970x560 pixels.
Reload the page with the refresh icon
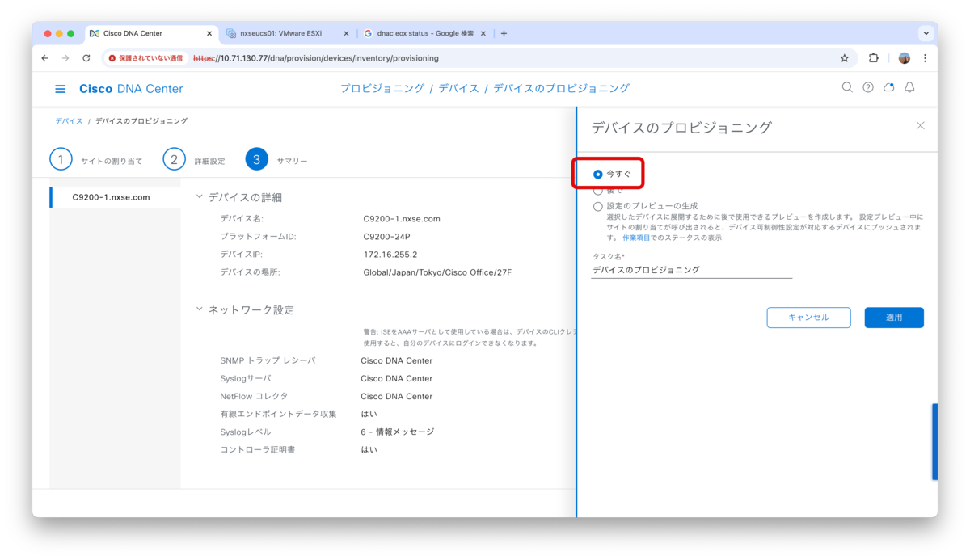point(86,57)
